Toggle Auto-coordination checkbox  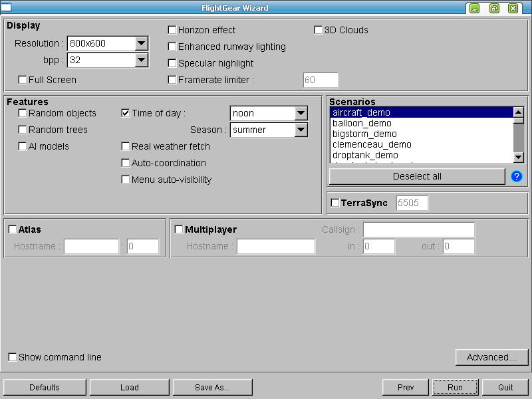[126, 163]
